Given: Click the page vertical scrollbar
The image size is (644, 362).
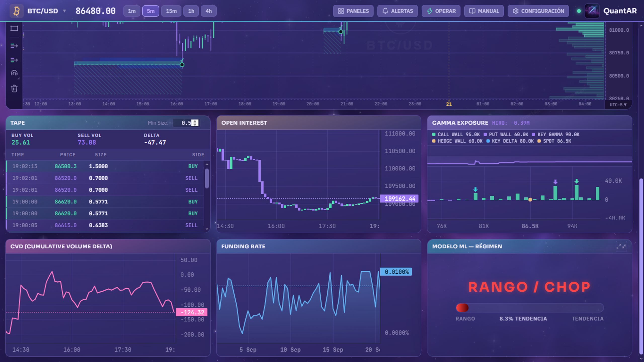Looking at the screenshot, I should tap(641, 266).
